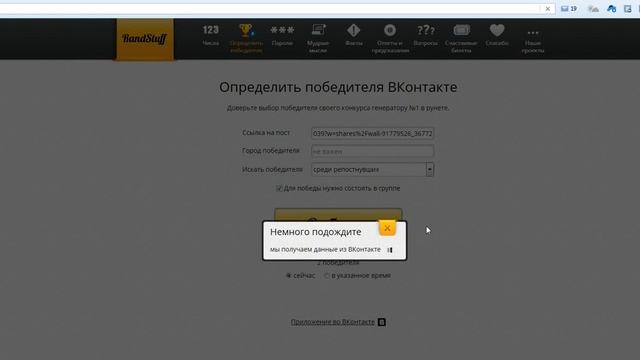Click the Определить победителя ВКонтакте heading

coord(338,87)
